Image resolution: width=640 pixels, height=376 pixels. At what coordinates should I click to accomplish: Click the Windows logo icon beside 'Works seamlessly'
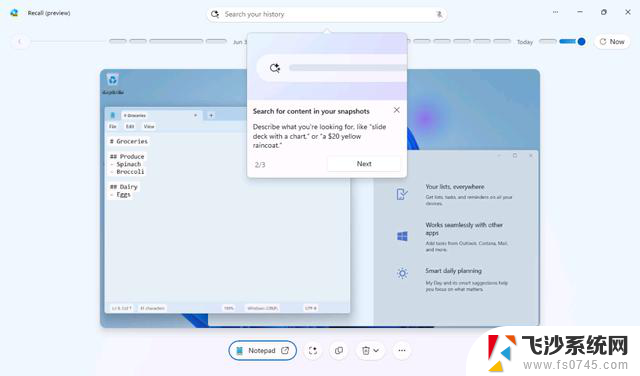point(402,236)
